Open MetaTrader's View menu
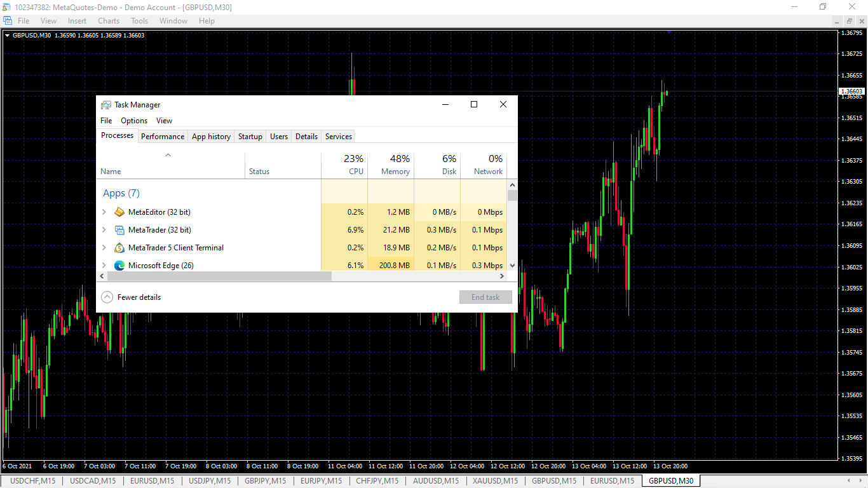This screenshot has height=488, width=868. coord(48,21)
